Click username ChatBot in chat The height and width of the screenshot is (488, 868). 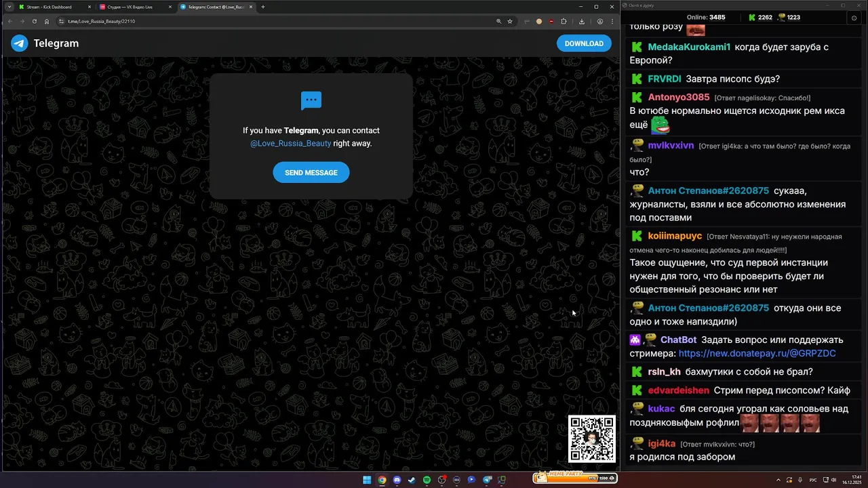click(678, 340)
